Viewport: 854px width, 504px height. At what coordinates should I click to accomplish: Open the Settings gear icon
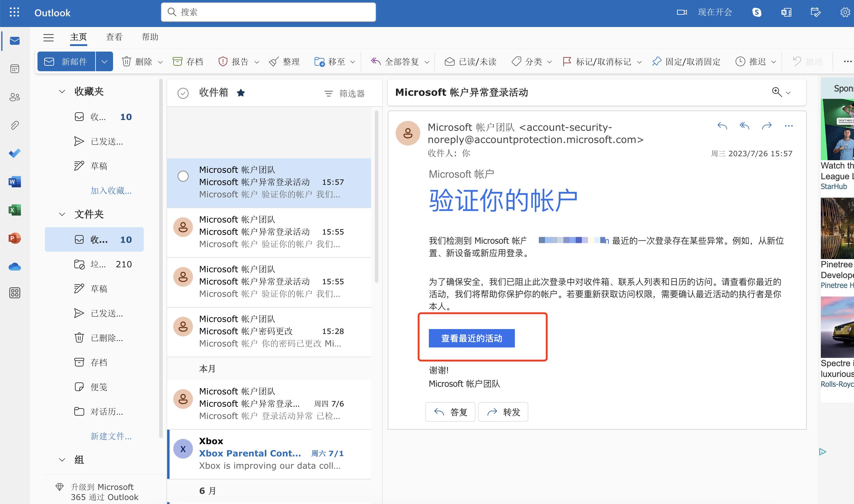tap(845, 13)
